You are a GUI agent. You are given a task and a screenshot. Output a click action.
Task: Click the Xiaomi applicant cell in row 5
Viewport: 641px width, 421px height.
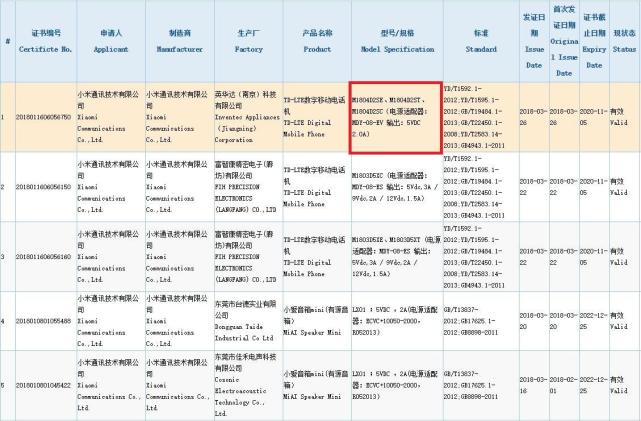(x=109, y=385)
